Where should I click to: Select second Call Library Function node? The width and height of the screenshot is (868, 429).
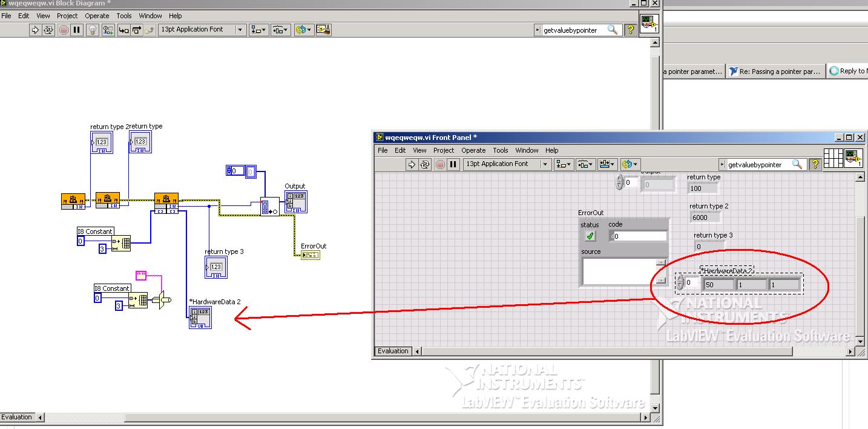click(x=108, y=201)
